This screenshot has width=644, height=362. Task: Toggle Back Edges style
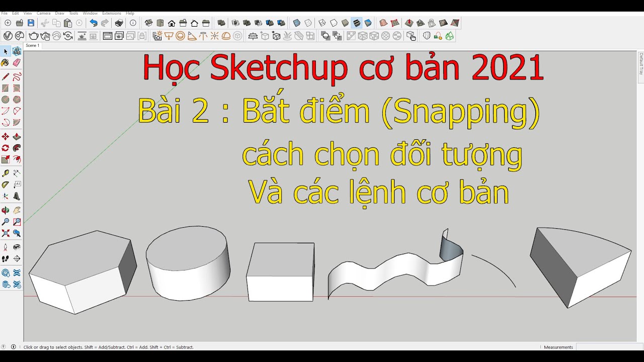(x=308, y=23)
